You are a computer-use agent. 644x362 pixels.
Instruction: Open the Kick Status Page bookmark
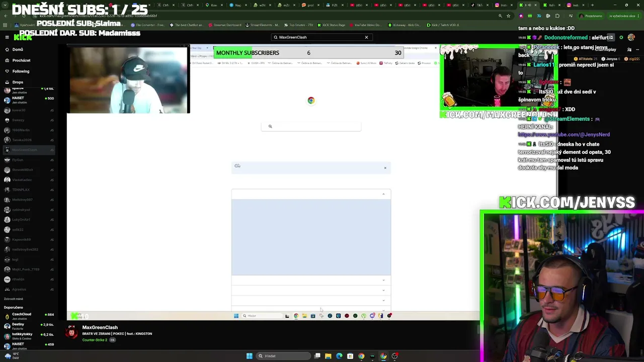[331, 25]
